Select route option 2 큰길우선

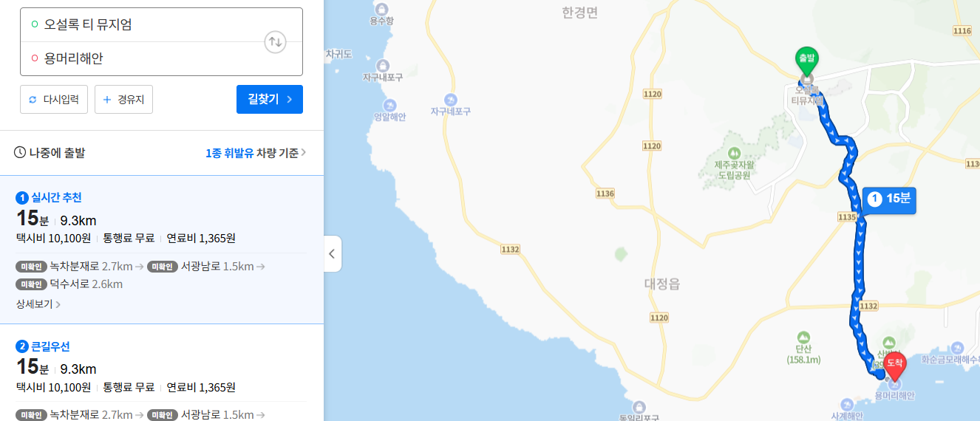pyautogui.click(x=162, y=373)
